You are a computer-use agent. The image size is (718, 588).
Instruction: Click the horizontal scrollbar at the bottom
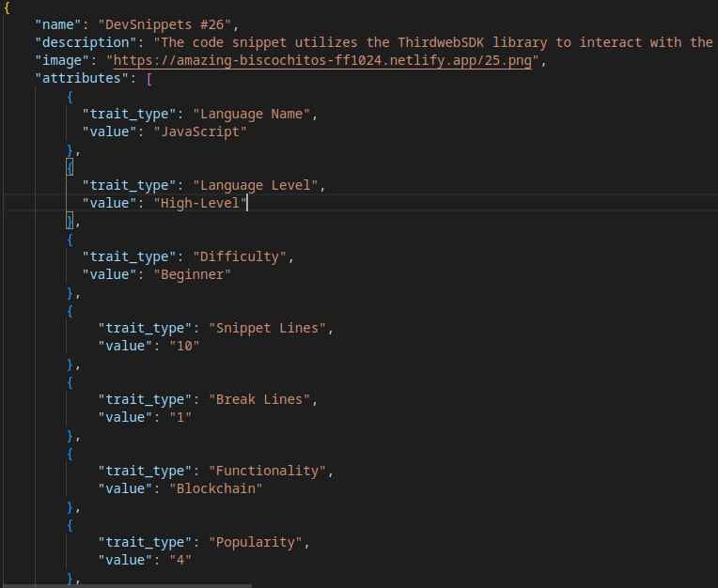tap(126, 586)
